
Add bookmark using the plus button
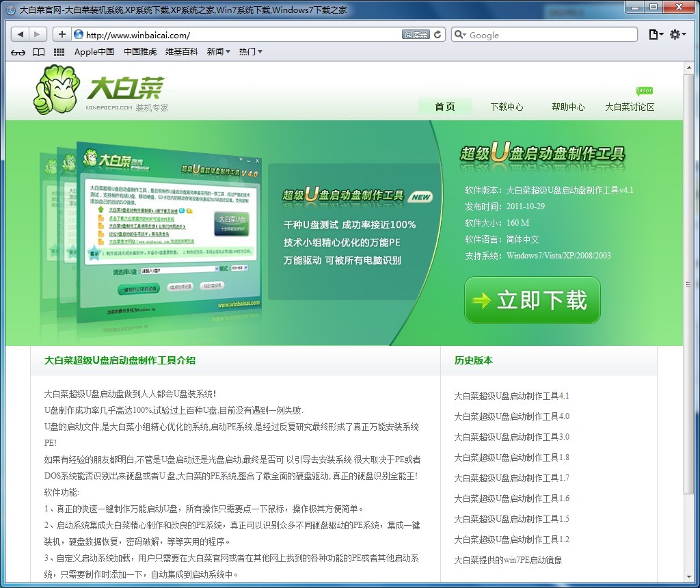62,34
